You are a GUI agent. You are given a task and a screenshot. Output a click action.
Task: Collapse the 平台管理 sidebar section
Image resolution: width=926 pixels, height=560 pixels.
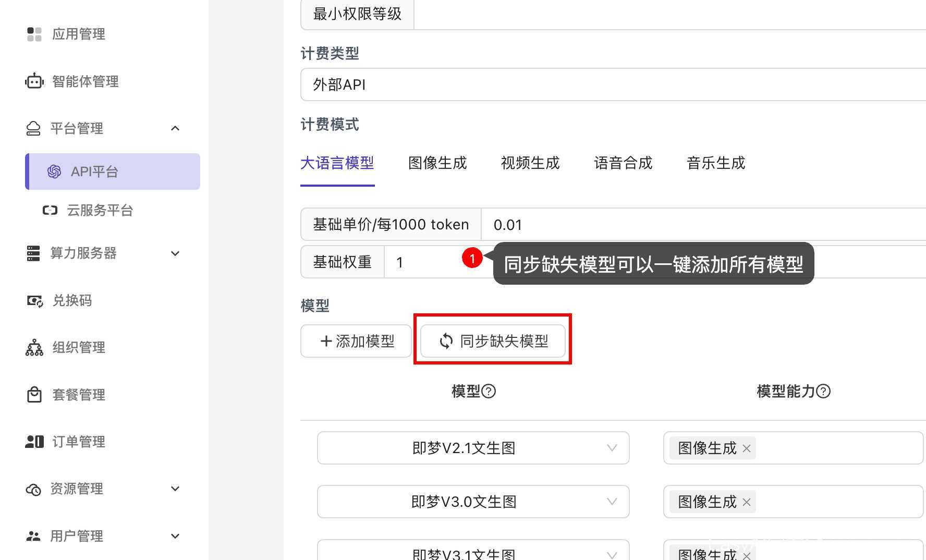175,128
